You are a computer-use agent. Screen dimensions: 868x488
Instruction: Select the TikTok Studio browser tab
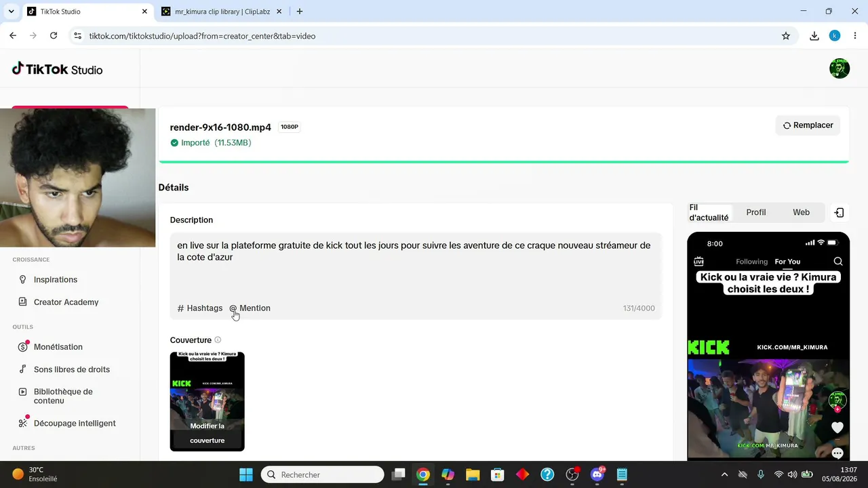(87, 12)
